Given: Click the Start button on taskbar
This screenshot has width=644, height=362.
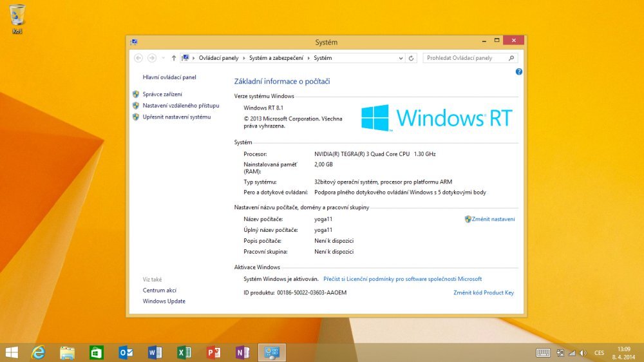Looking at the screenshot, I should (x=12, y=352).
